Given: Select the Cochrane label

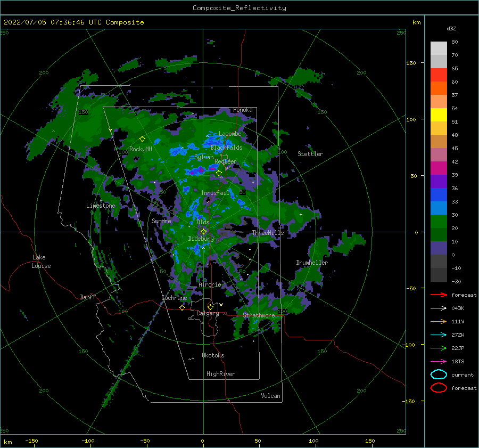Looking at the screenshot, I should pos(174,298).
